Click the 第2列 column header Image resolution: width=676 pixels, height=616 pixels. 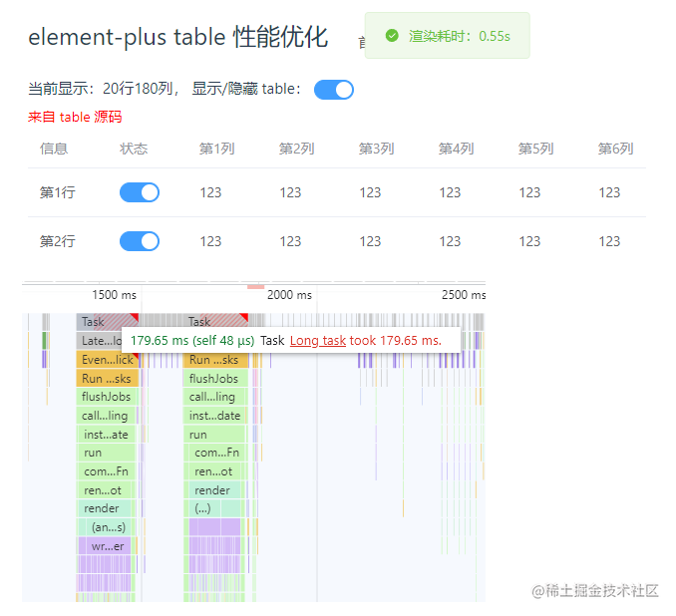[296, 149]
